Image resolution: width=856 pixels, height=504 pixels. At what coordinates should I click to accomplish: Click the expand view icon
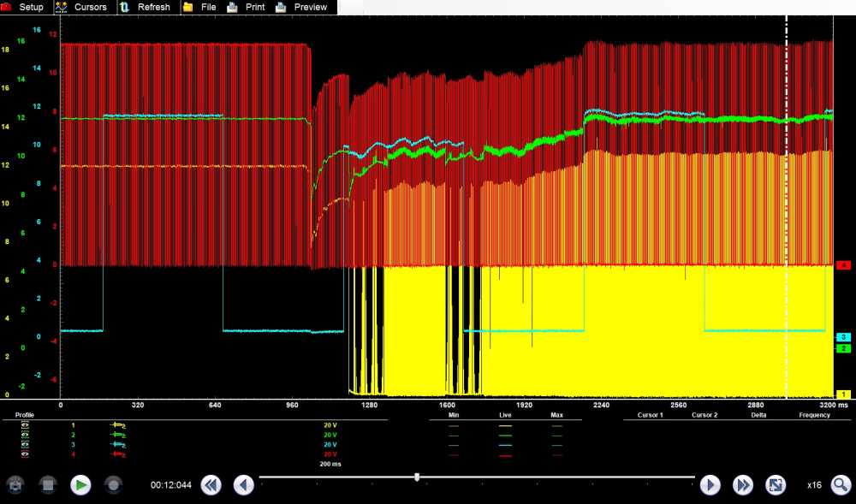776,485
